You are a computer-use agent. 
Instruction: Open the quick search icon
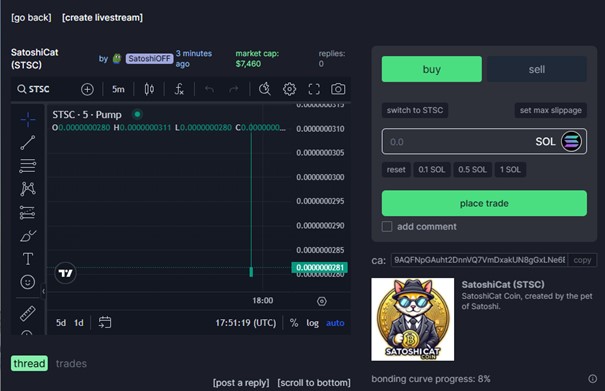[265, 89]
